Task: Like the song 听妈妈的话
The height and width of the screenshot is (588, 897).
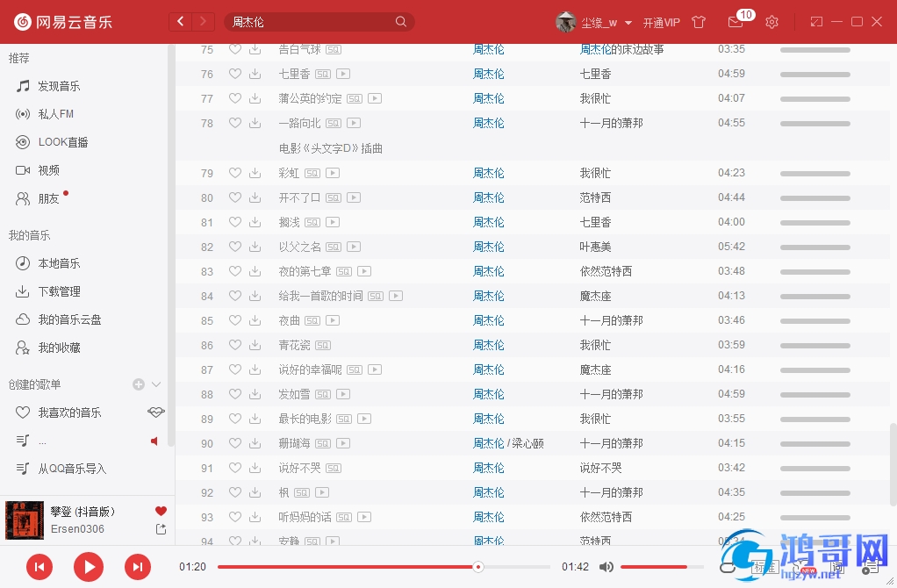Action: (x=234, y=517)
